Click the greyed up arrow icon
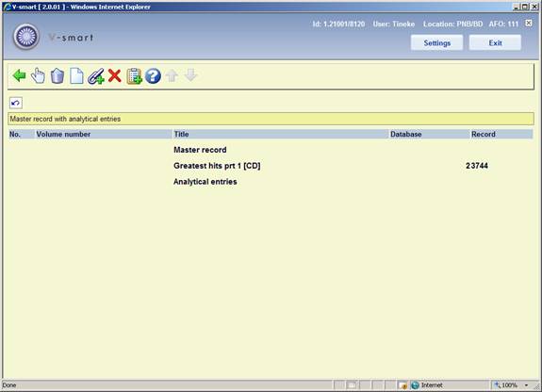 172,75
